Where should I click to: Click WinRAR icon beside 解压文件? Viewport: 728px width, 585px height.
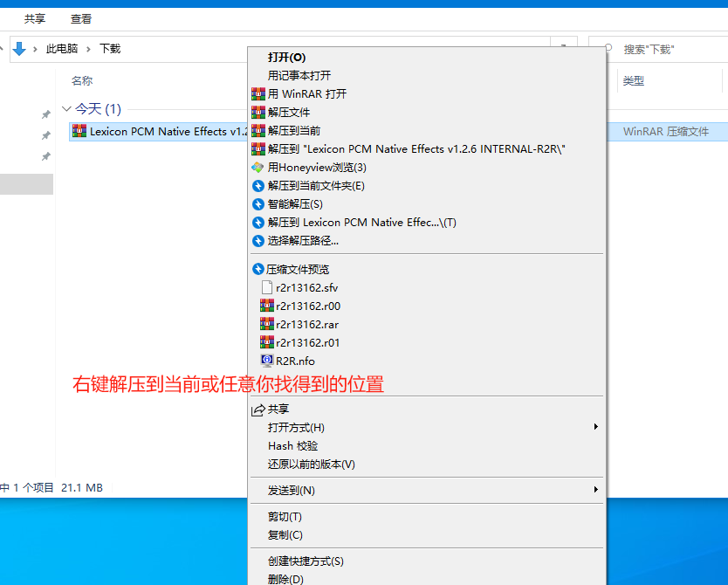click(258, 113)
